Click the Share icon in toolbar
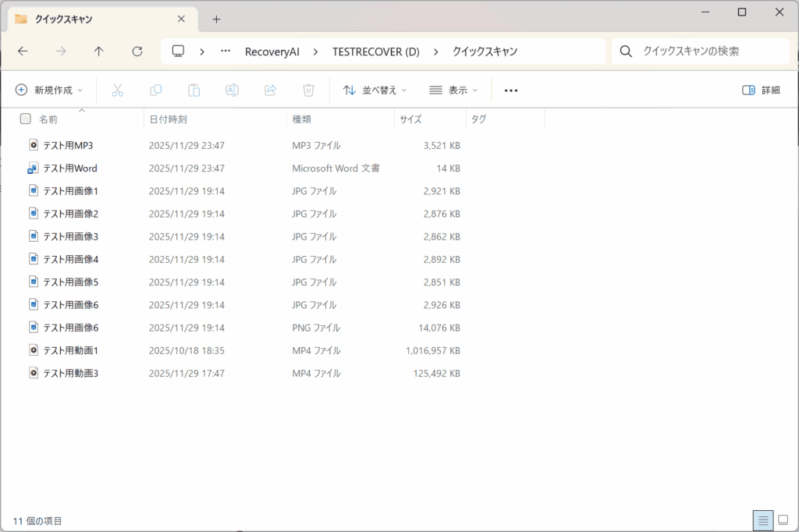Screen dimensions: 799x532 pyautogui.click(x=270, y=90)
